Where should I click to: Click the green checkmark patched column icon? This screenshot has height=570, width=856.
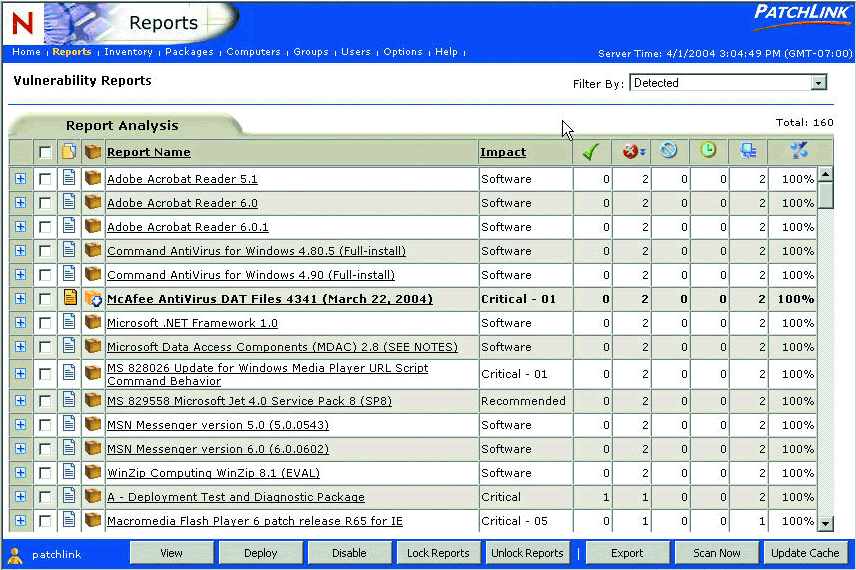591,151
